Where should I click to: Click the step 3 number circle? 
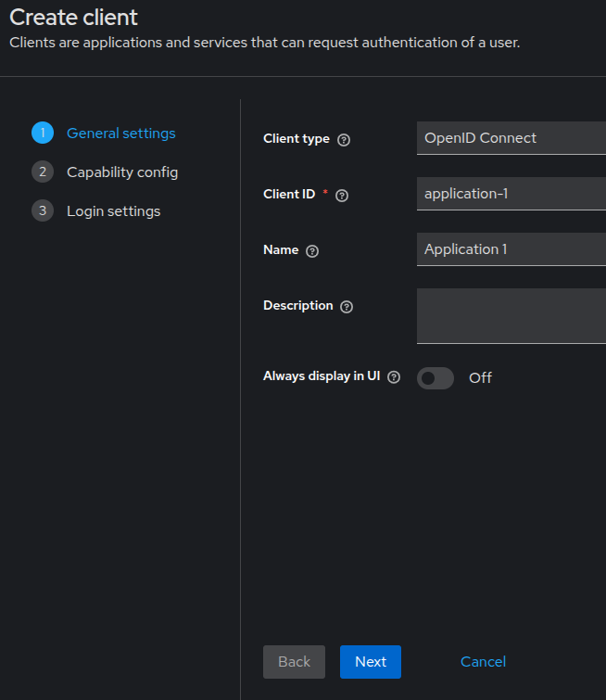pos(43,210)
